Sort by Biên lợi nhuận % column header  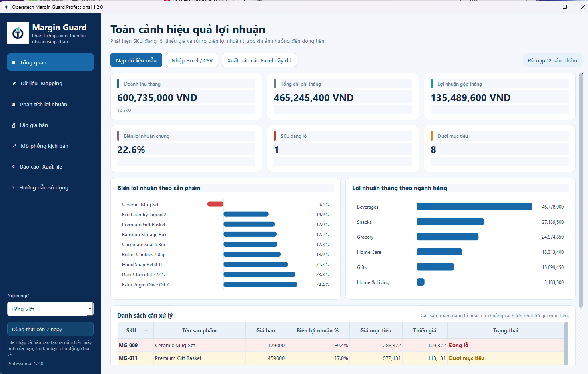pos(318,330)
